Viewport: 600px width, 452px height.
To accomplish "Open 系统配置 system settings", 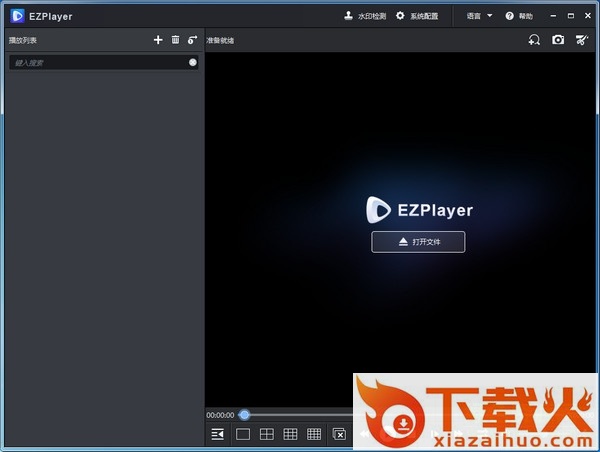I will 417,16.
